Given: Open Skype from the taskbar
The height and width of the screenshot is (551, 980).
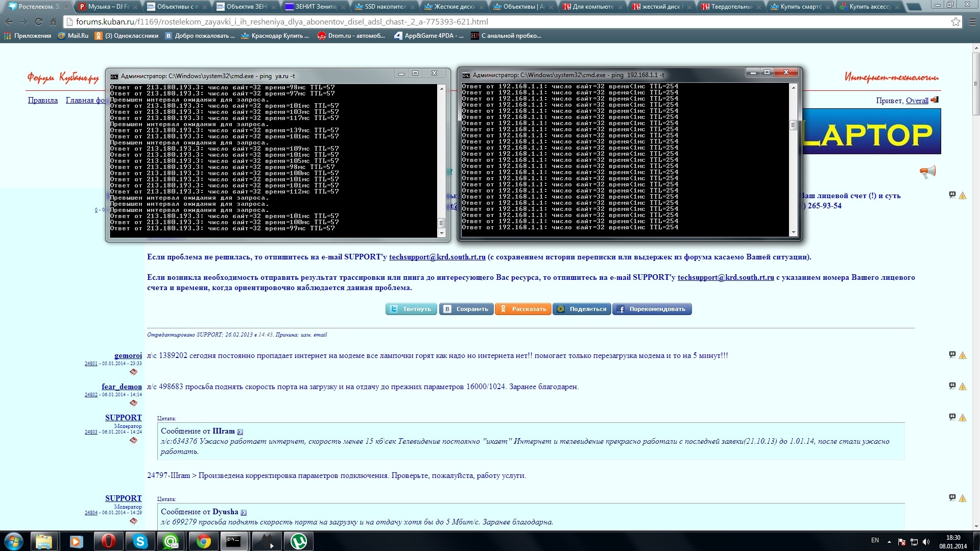Looking at the screenshot, I should tap(139, 541).
